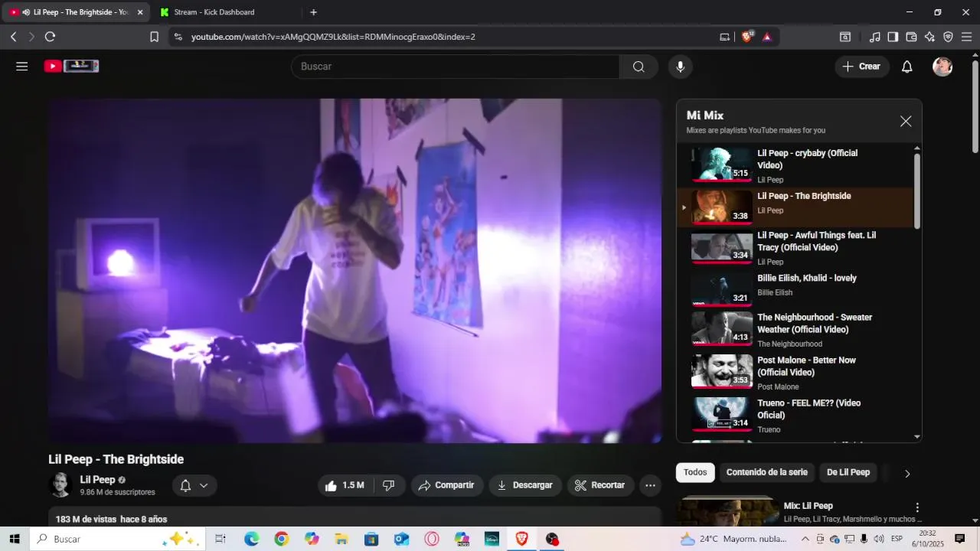Image resolution: width=980 pixels, height=551 pixels.
Task: Open the Windows Start button
Action: 15,539
